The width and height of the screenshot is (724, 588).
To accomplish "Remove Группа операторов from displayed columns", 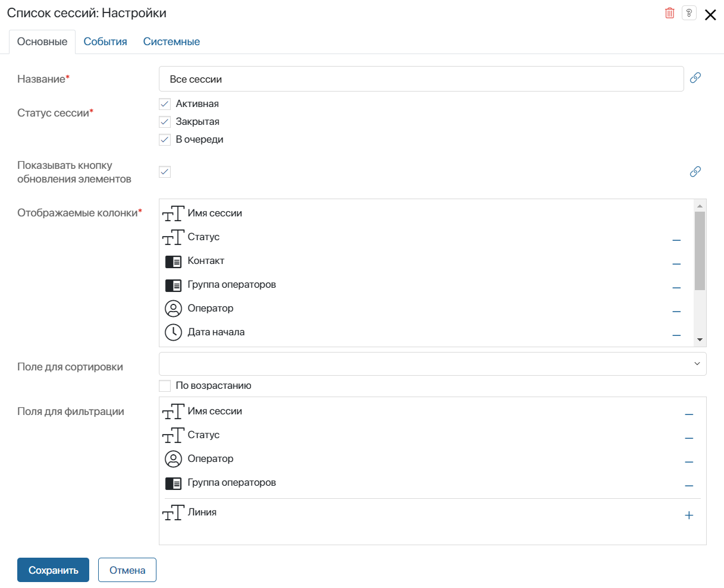I will coord(676,288).
